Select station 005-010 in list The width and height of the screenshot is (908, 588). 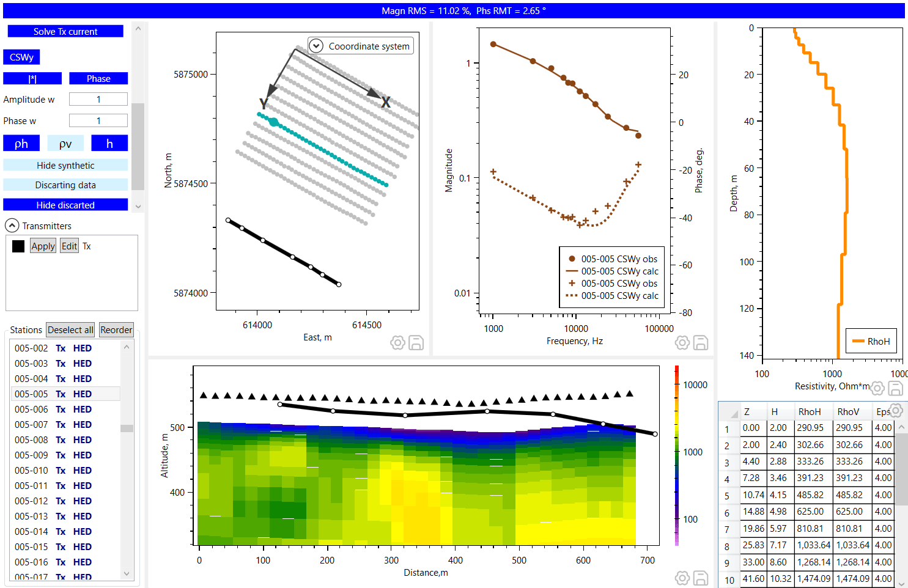tap(65, 470)
